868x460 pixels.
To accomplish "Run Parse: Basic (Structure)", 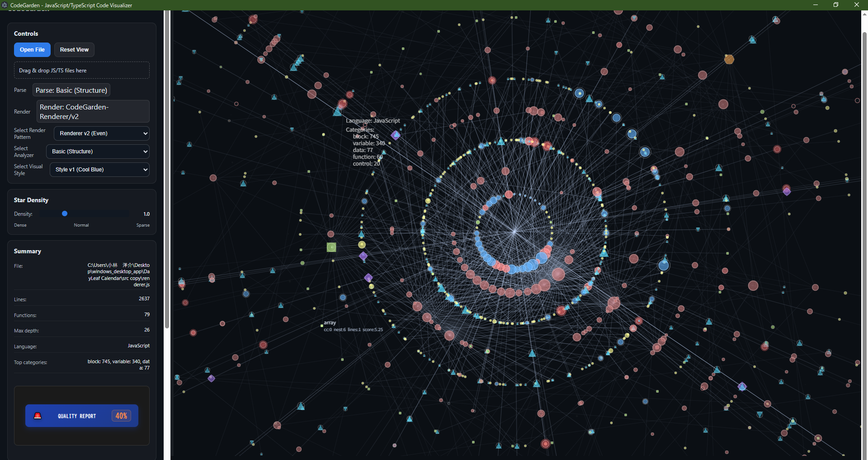I will pos(71,90).
